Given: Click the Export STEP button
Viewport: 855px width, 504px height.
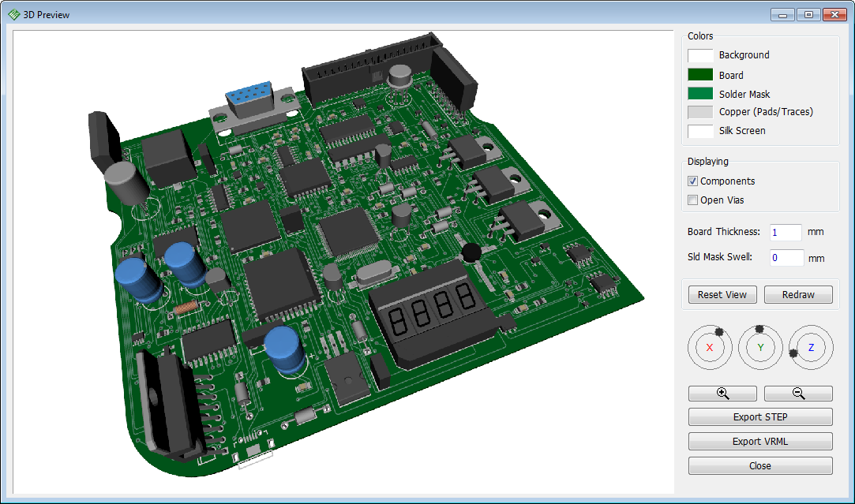Looking at the screenshot, I should click(x=760, y=416).
